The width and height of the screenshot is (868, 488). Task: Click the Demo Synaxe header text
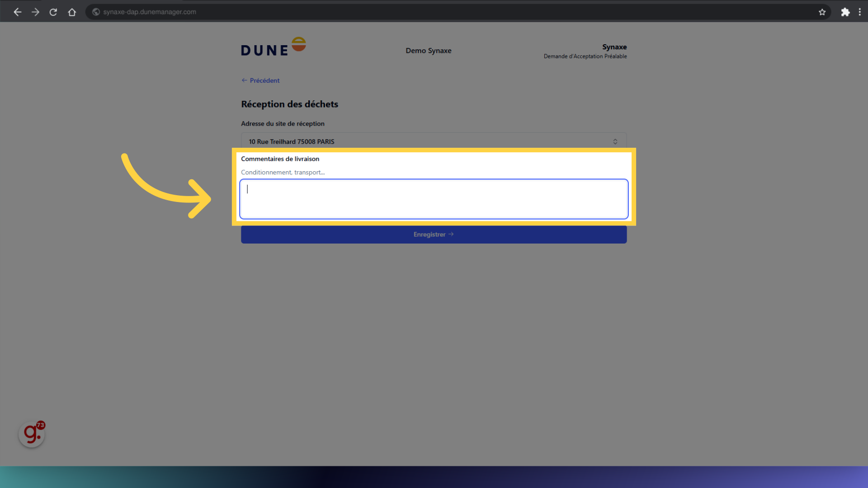tap(428, 51)
